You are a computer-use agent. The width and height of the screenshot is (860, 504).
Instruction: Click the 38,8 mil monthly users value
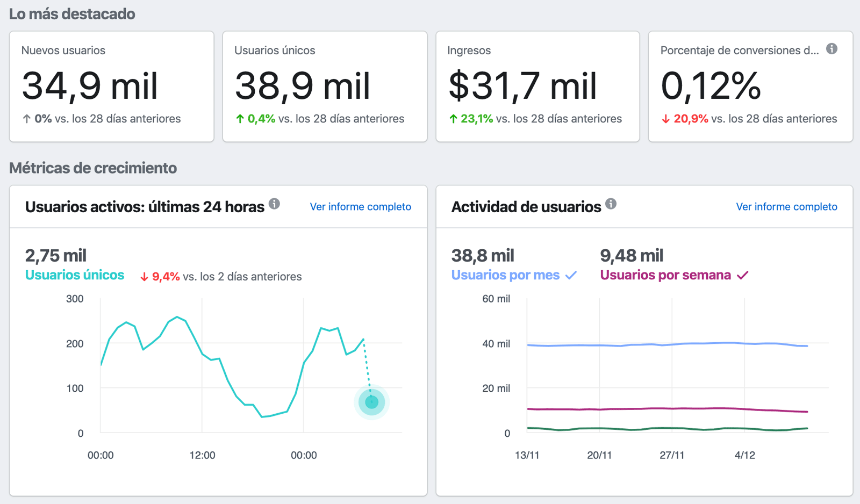click(483, 255)
